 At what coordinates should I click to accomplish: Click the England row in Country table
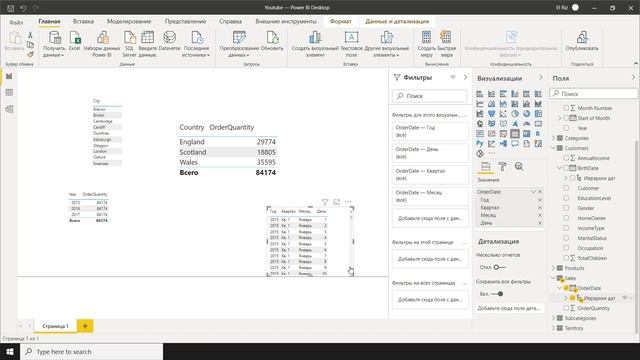228,142
